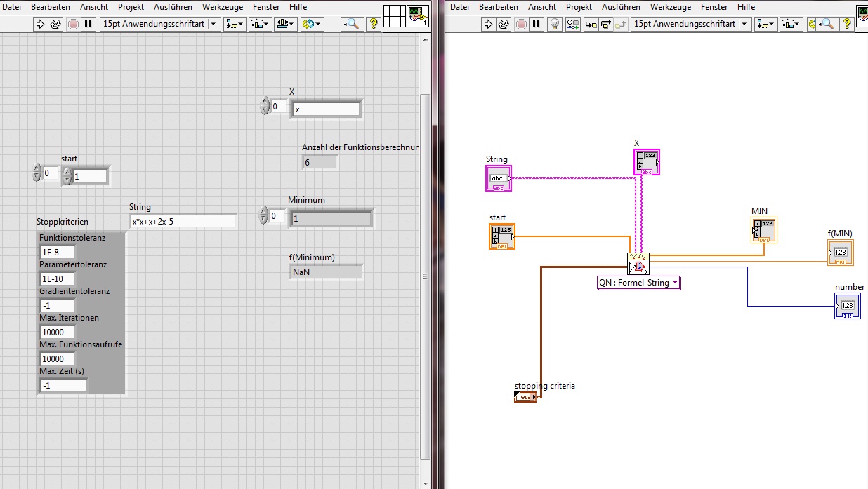Viewport: 868px width, 489px height.
Task: Toggle the Highlight Execution light bulb
Action: pos(555,24)
